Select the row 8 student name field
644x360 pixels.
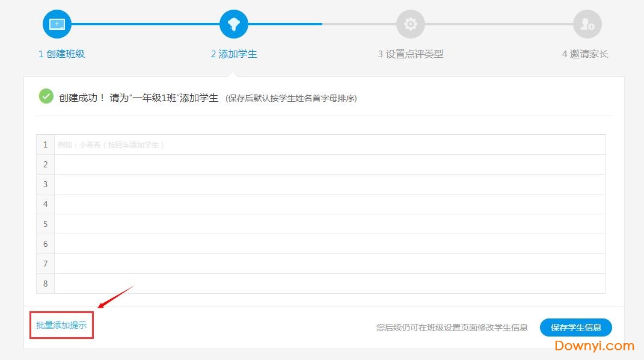click(330, 284)
